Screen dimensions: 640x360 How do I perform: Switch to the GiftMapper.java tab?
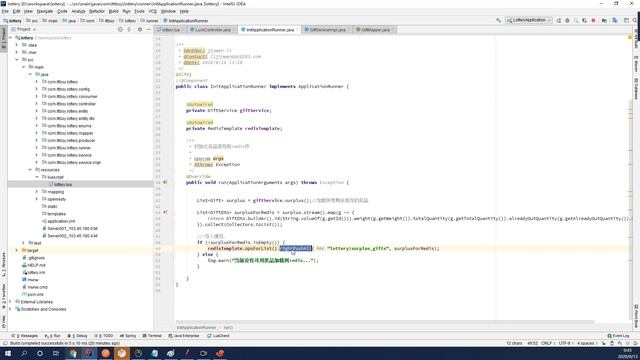click(375, 30)
